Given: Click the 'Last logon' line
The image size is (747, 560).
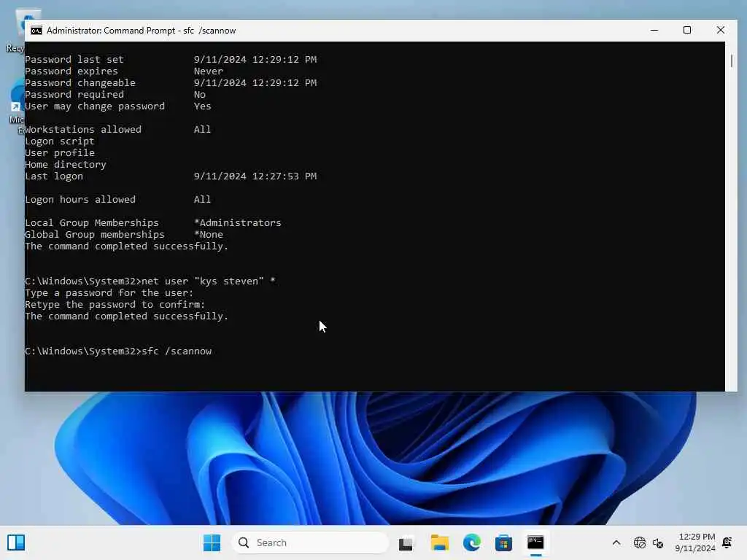Looking at the screenshot, I should coord(171,176).
